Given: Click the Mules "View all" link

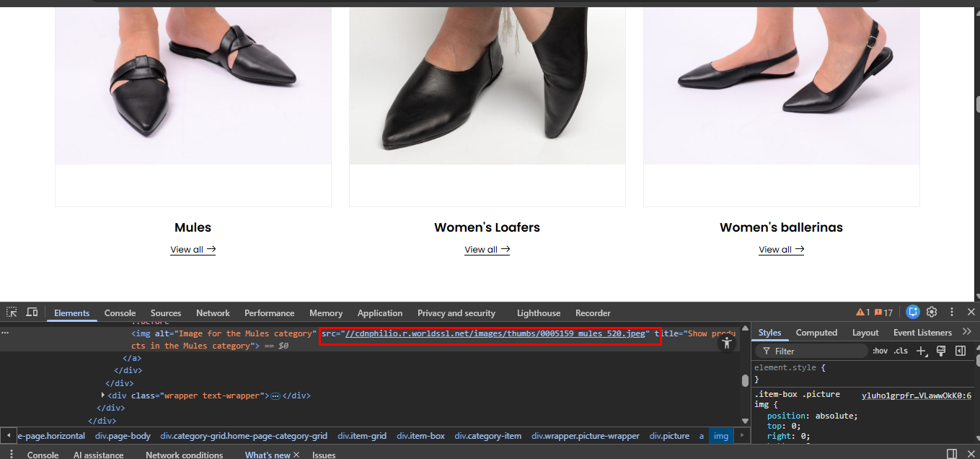Looking at the screenshot, I should tap(193, 250).
